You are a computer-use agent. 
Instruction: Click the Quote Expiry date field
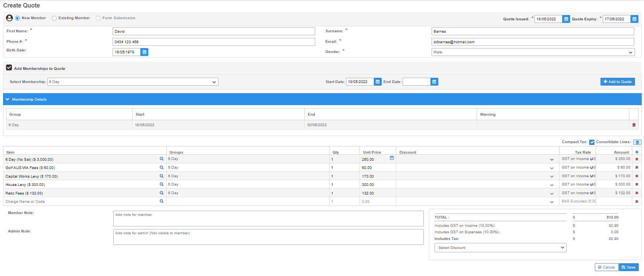point(616,19)
